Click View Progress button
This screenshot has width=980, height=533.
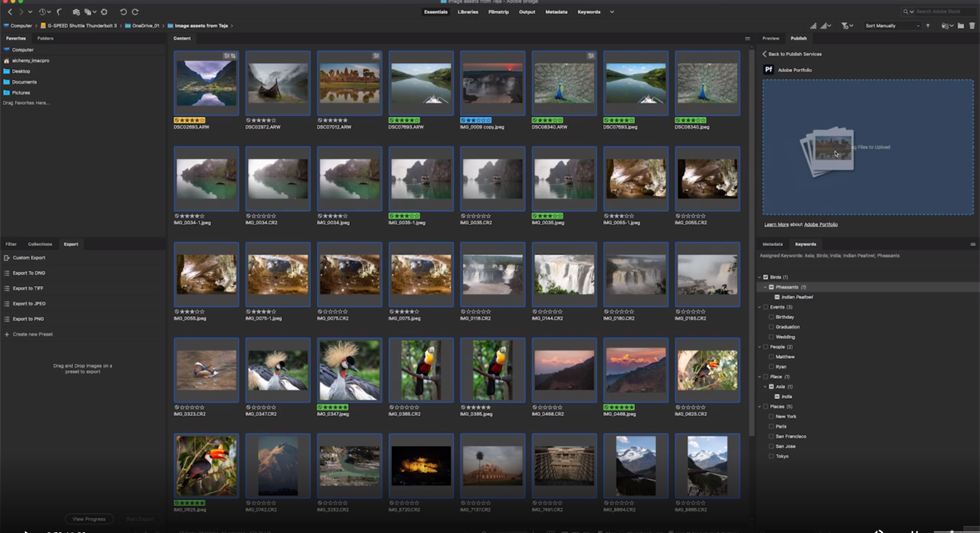[x=89, y=519]
